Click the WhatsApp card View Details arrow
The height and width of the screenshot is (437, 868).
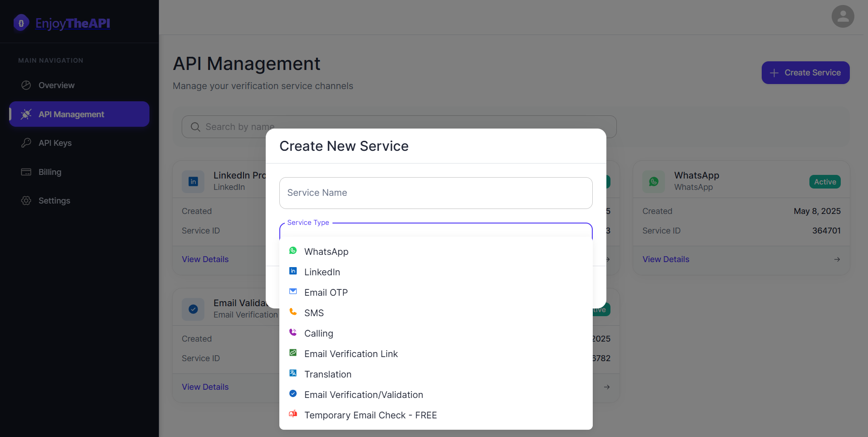837,259
